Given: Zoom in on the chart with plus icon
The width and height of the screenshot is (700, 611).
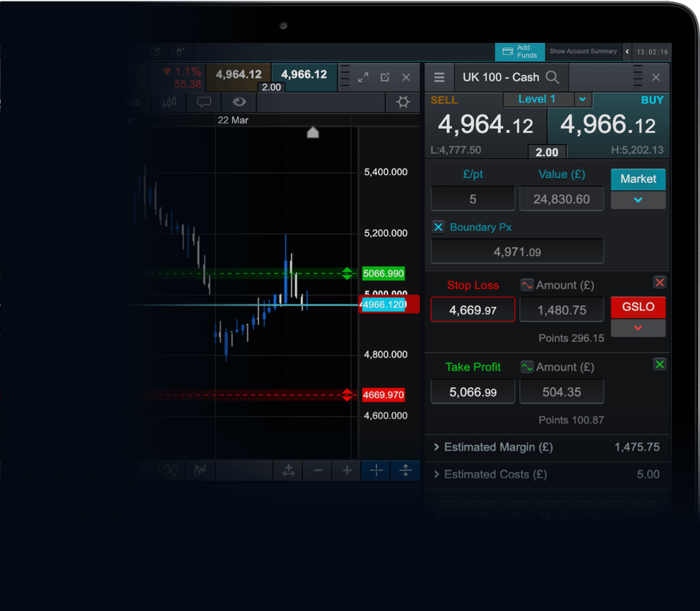Looking at the screenshot, I should click(346, 470).
